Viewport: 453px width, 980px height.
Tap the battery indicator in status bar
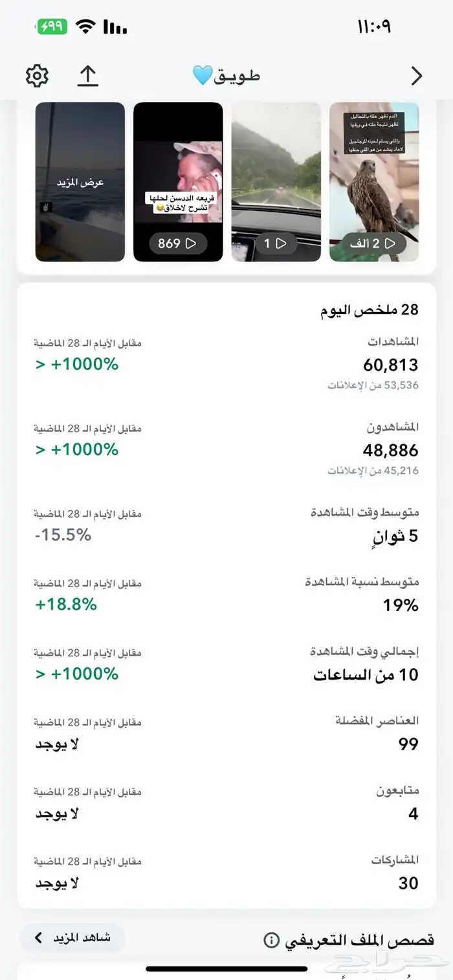(52, 27)
